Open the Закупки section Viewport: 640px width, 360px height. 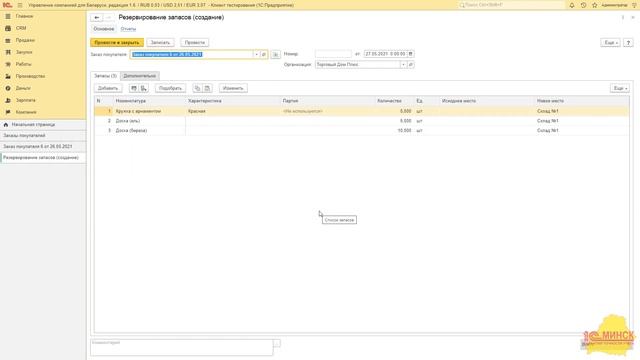pyautogui.click(x=24, y=52)
